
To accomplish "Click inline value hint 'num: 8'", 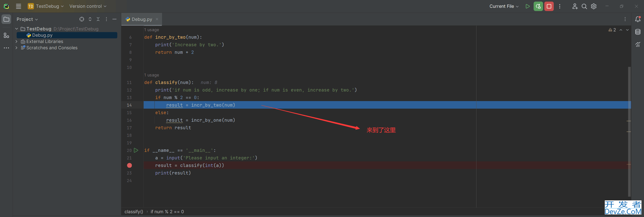I will point(209,82).
